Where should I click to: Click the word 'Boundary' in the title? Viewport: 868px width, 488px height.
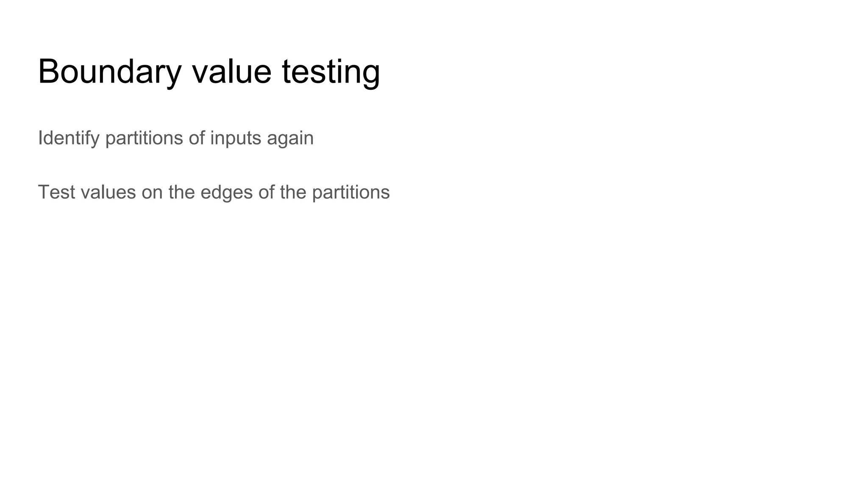click(x=110, y=71)
